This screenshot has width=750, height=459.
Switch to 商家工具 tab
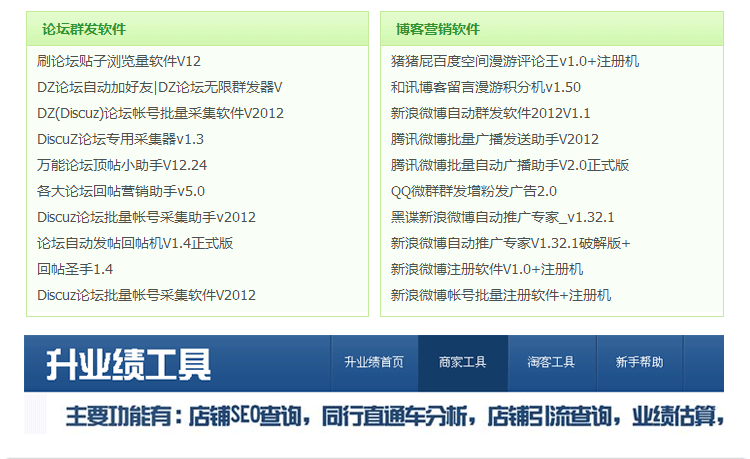pyautogui.click(x=463, y=363)
